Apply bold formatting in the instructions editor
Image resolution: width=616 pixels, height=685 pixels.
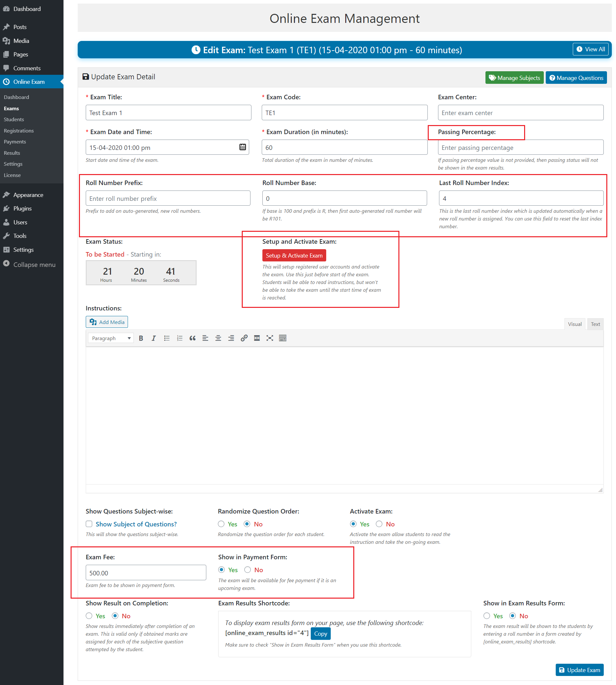(141, 338)
